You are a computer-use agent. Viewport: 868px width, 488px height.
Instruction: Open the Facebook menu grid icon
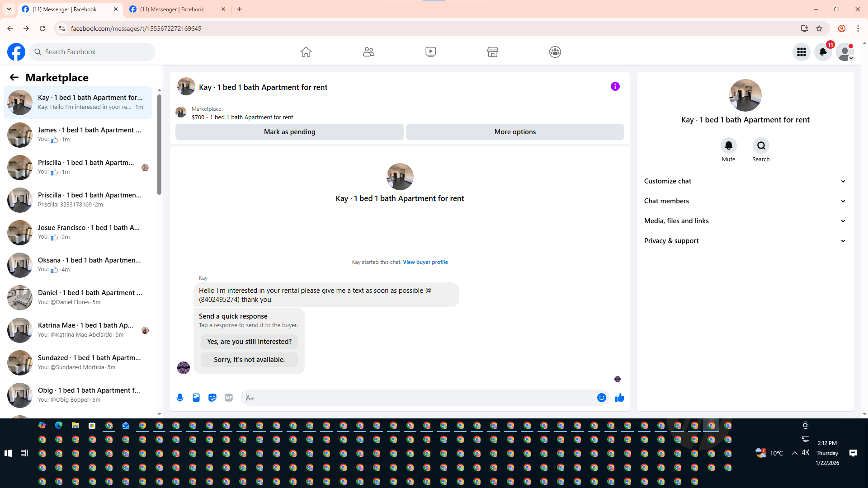802,52
